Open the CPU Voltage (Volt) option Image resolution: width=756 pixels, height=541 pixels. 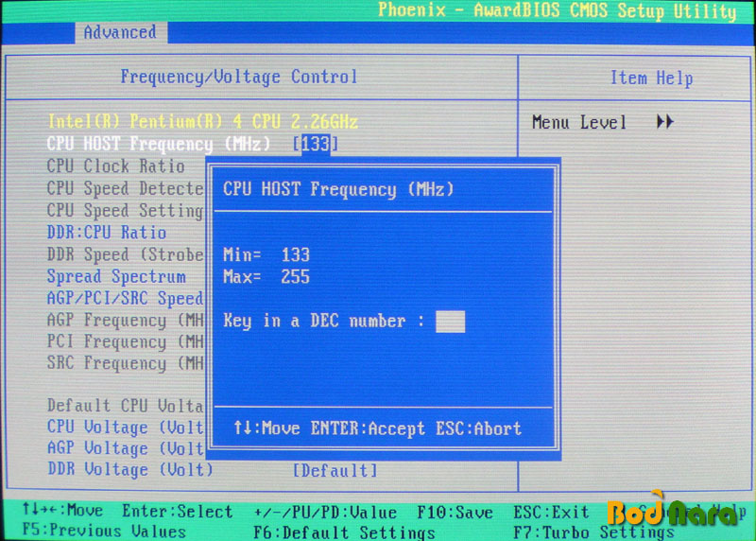tap(126, 428)
